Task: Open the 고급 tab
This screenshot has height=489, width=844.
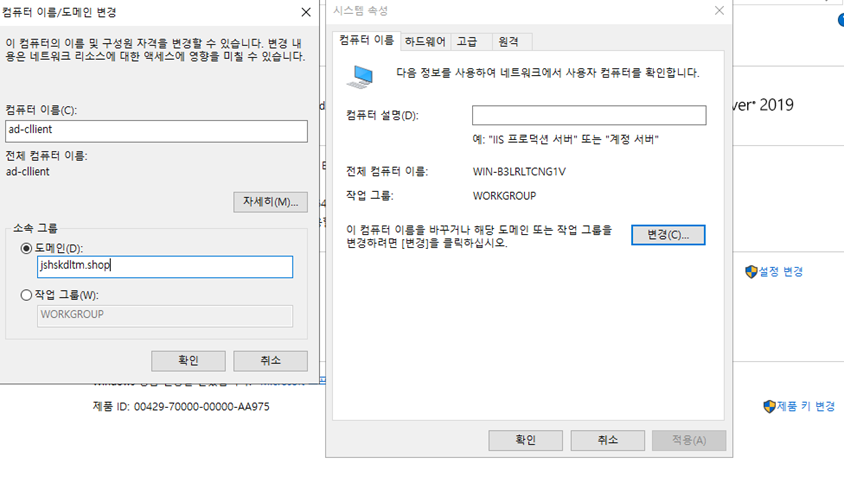Action: coord(467,42)
